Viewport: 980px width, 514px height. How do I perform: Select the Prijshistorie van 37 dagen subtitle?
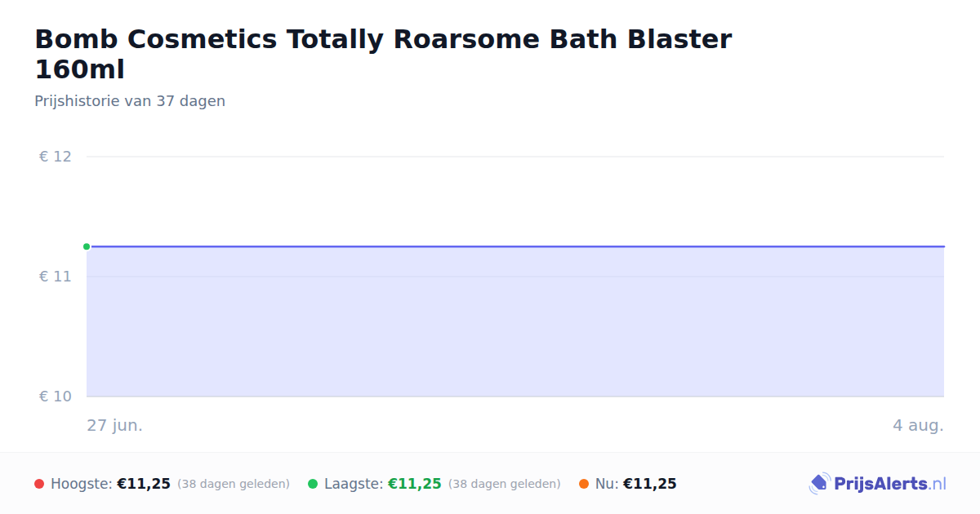130,101
